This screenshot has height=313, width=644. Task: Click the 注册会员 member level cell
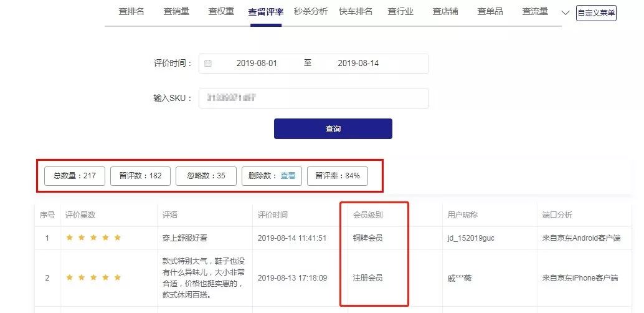[x=368, y=278]
